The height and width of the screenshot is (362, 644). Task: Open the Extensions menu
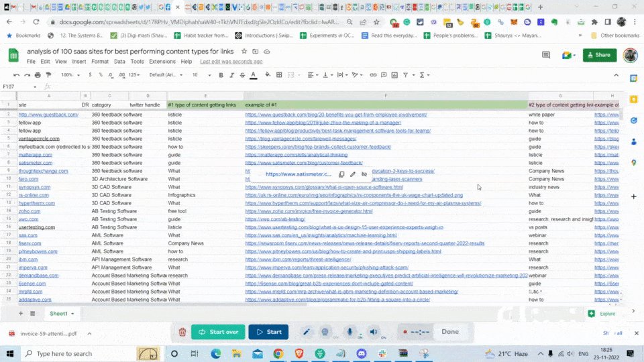pyautogui.click(x=162, y=62)
